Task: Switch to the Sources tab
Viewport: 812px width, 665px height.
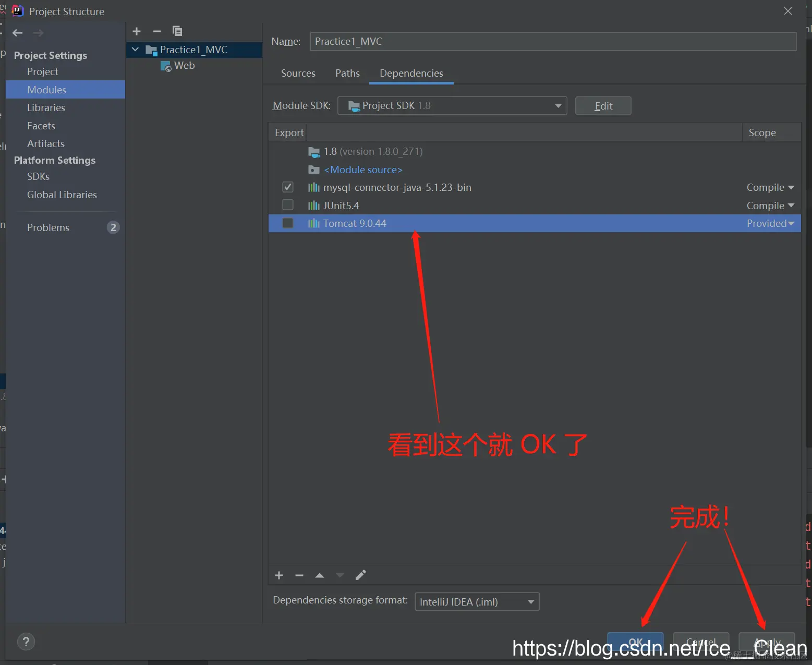Action: 298,74
